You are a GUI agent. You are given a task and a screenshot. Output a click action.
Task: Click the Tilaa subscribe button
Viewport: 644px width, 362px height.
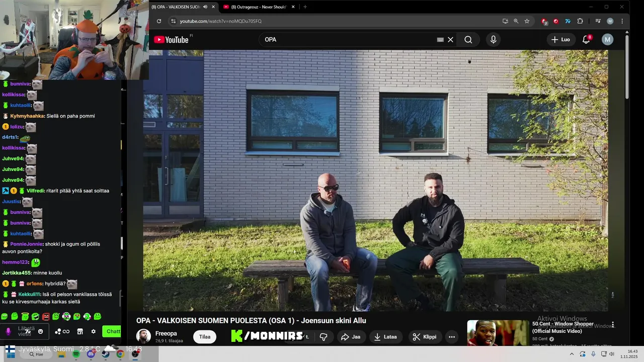pos(205,337)
